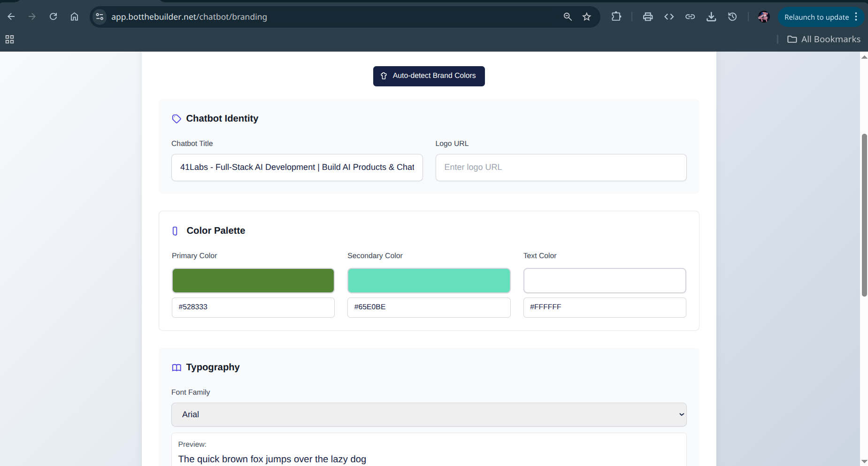Open the extensions puzzle icon

coord(616,17)
